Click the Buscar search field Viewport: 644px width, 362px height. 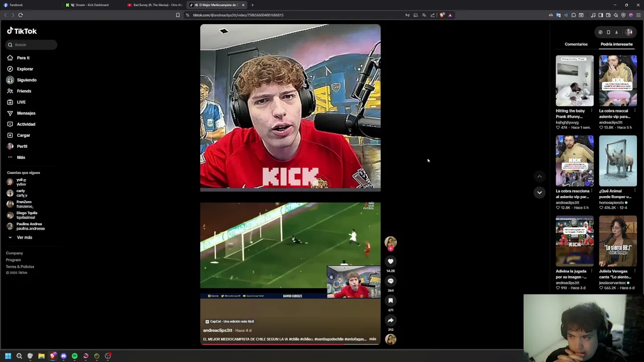(x=31, y=45)
